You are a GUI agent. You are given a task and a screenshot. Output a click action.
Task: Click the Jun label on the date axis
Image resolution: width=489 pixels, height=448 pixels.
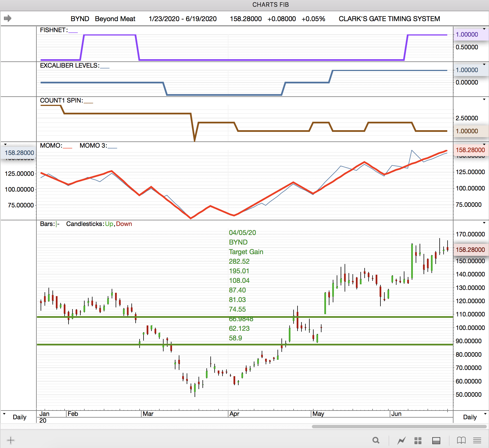pos(397,414)
